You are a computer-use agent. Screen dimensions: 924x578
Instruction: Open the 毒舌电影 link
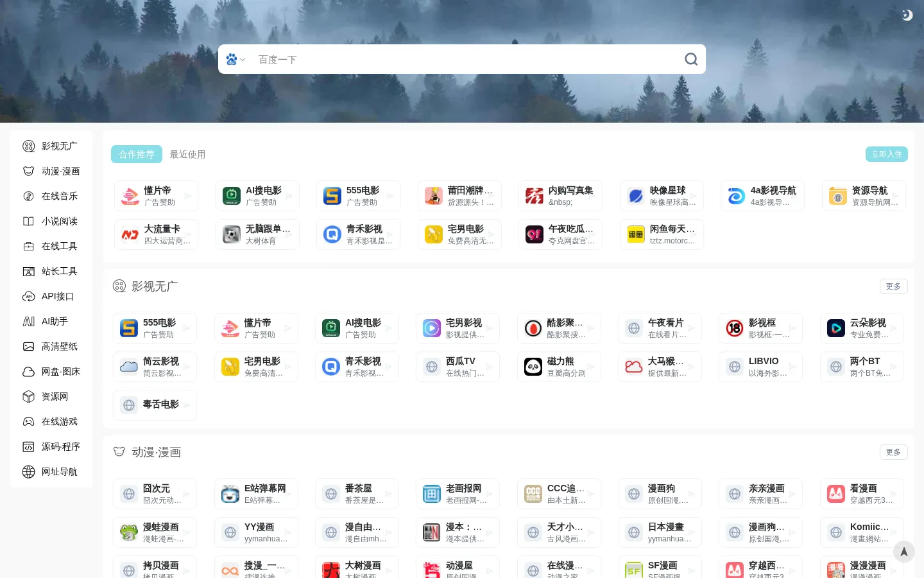[x=155, y=405]
